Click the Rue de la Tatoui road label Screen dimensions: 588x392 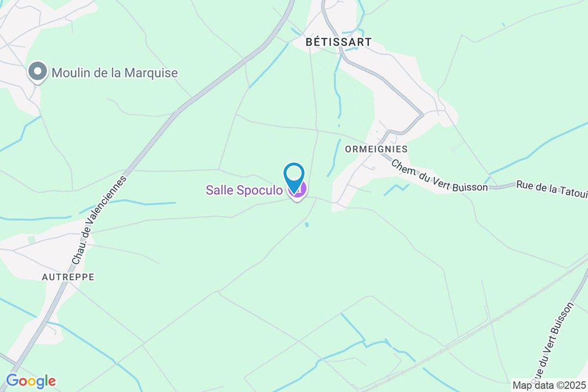coord(552,189)
